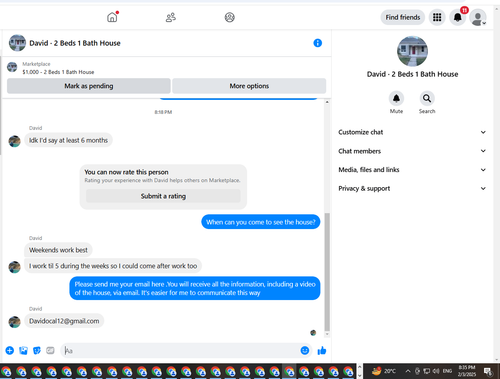
Task: Send a thumbs-up like
Action: click(x=322, y=350)
